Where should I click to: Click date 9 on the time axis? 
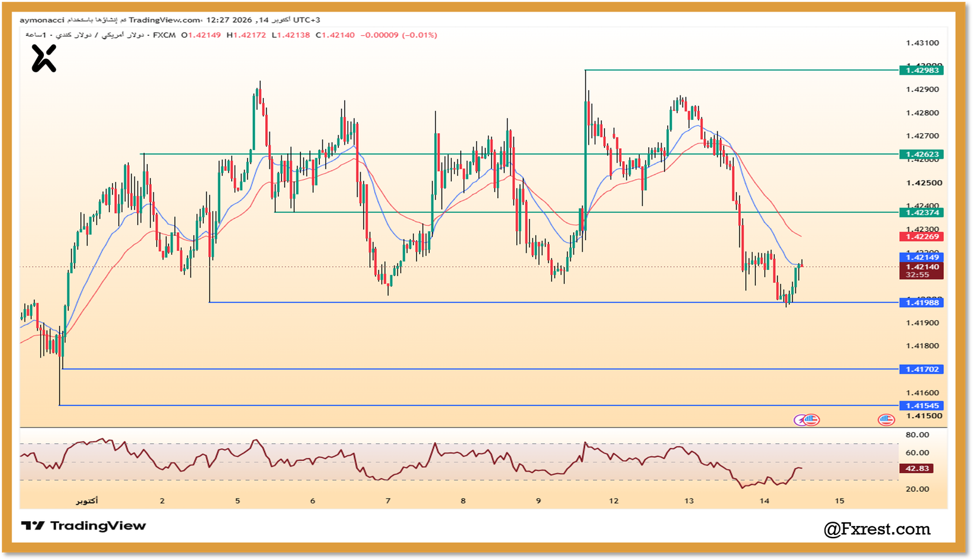pos(538,501)
